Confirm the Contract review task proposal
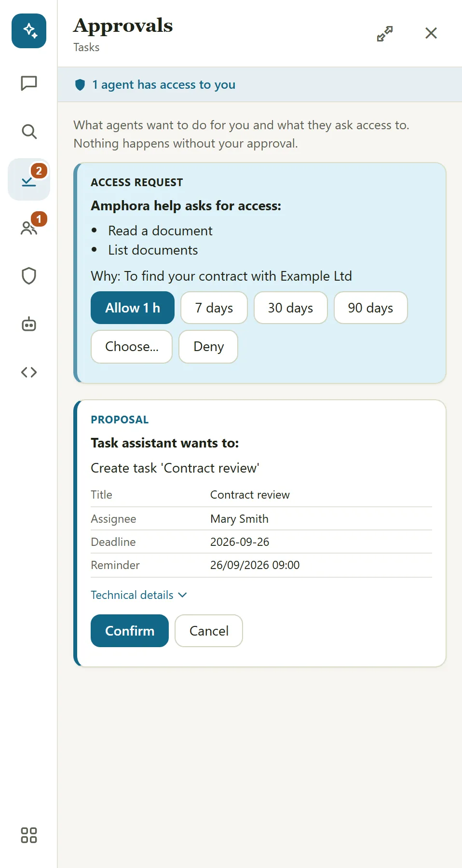 tap(130, 631)
